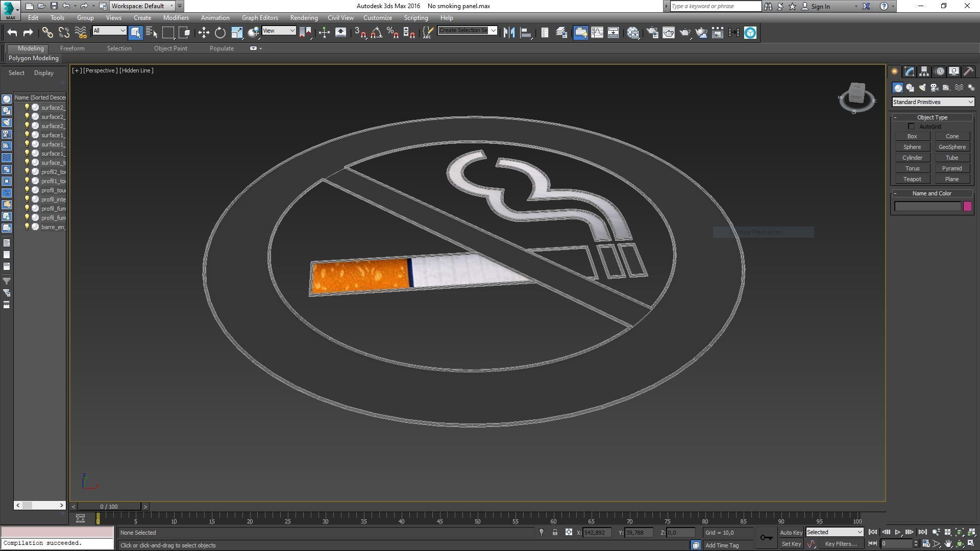
Task: Open the selection filter All dropdown
Action: click(x=109, y=31)
